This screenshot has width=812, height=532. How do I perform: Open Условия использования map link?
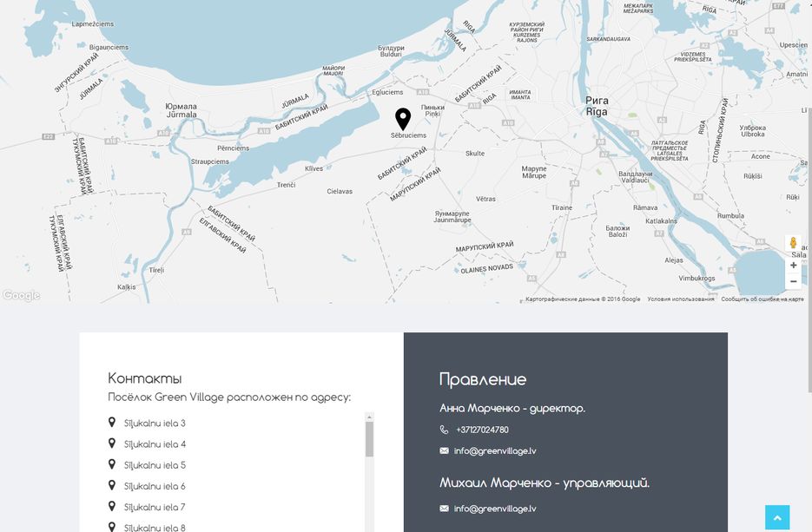pyautogui.click(x=681, y=299)
